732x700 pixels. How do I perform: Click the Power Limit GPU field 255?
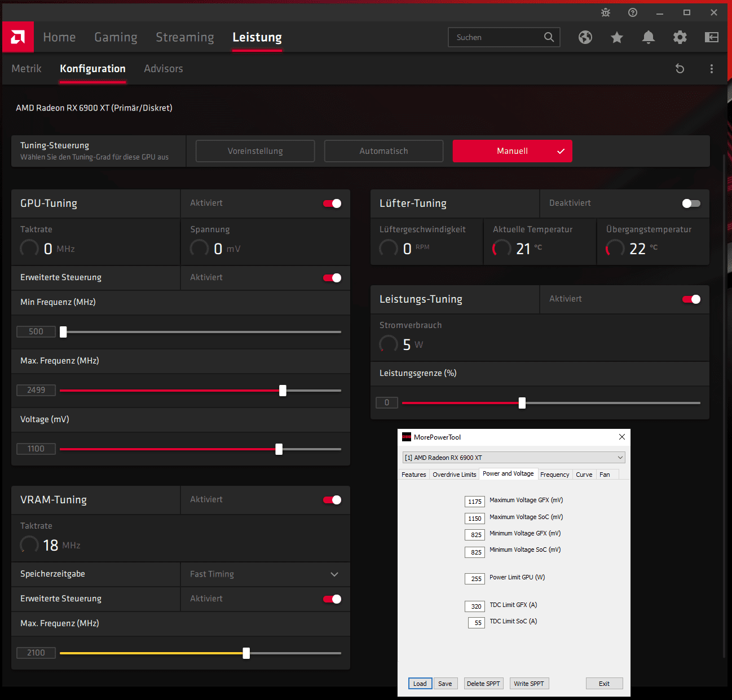pos(475,579)
